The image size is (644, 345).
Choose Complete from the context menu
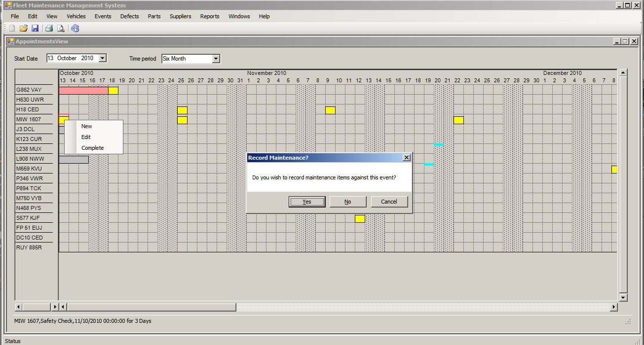(92, 148)
